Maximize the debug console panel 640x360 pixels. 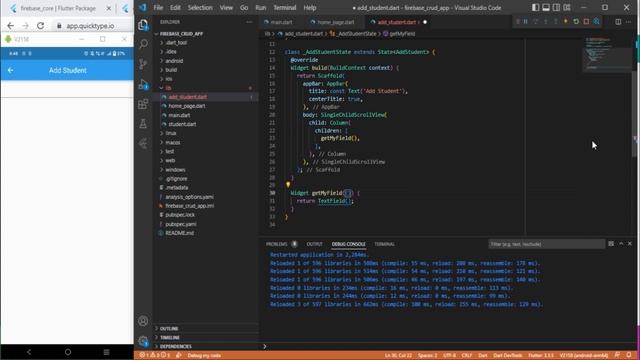[x=621, y=244]
